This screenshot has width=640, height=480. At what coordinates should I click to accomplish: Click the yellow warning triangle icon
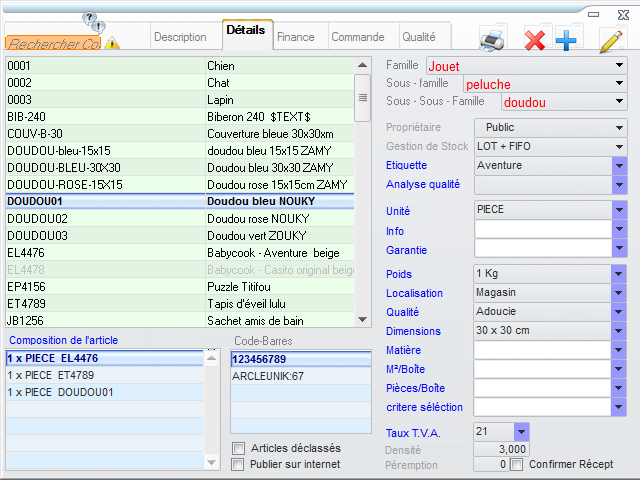click(112, 43)
